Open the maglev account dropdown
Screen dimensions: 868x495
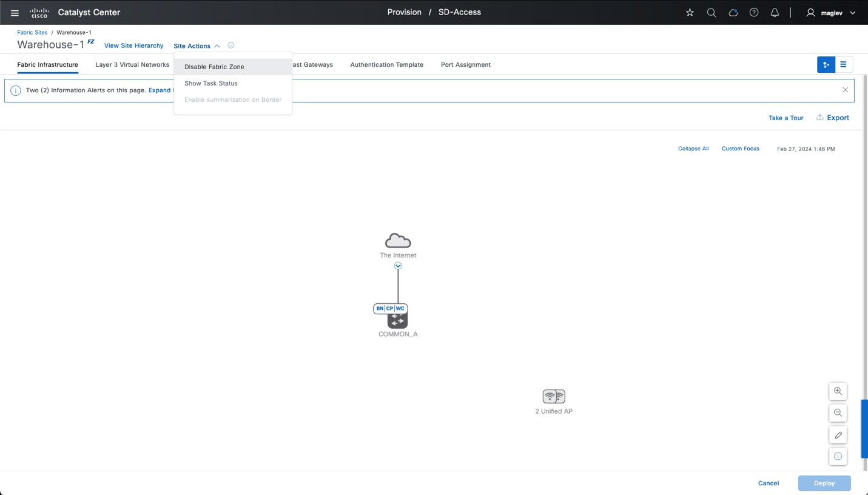pos(830,12)
